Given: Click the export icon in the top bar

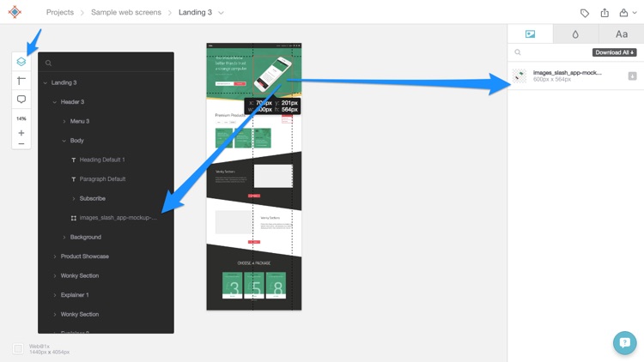Looking at the screenshot, I should coord(623,13).
